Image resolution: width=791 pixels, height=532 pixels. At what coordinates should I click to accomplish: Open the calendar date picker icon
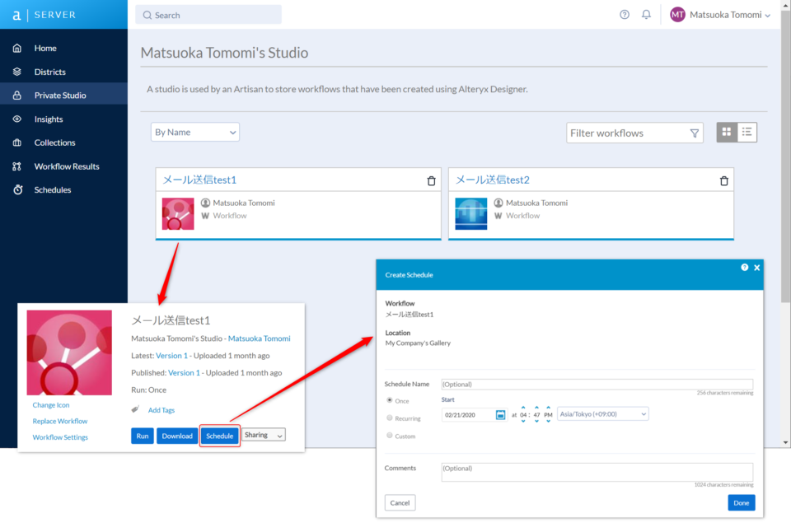[500, 415]
